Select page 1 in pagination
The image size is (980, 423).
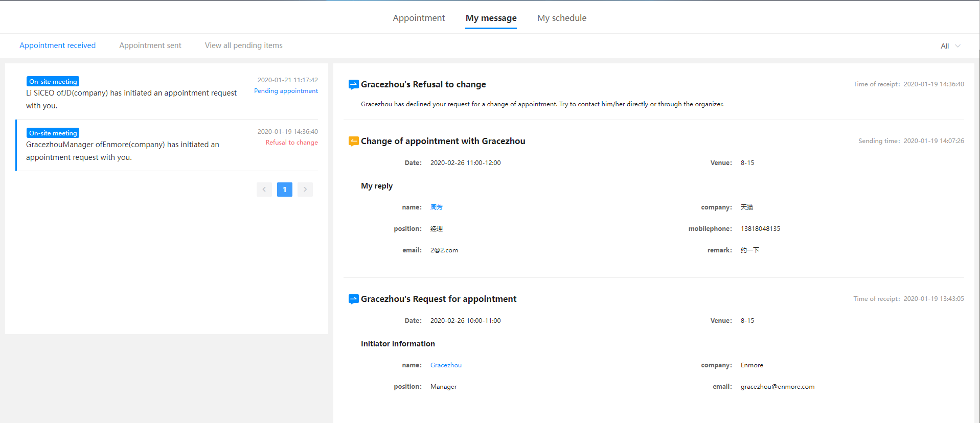click(x=285, y=190)
